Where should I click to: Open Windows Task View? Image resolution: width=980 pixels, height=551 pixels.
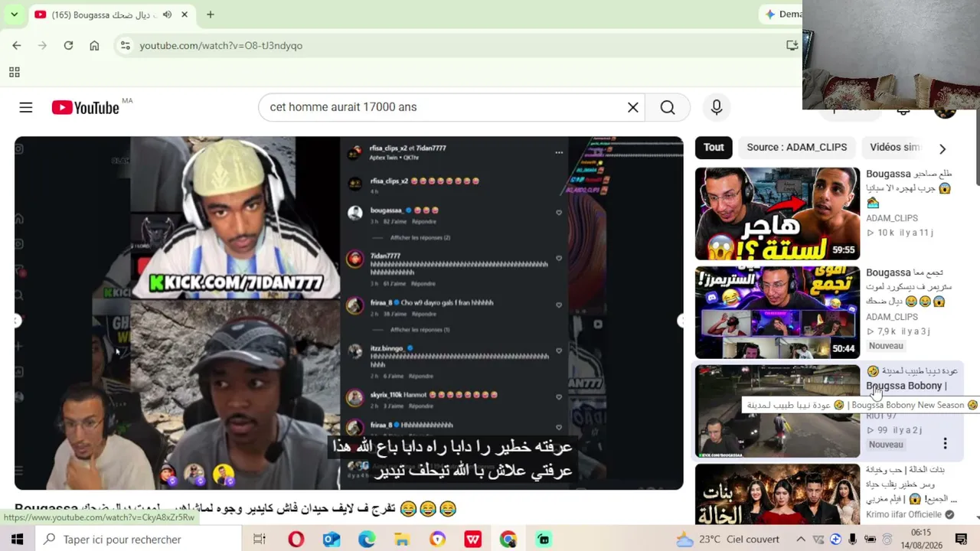coord(260,540)
